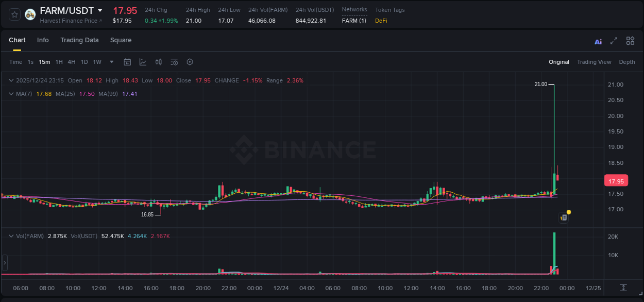644x302 pixels.
Task: Collapse the Vol(FARM) indicator panel
Action: (10, 236)
